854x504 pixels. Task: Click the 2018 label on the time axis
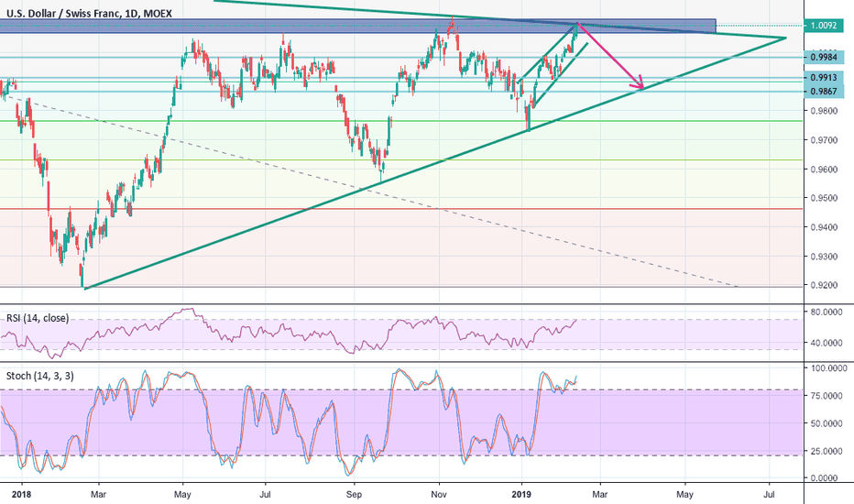pyautogui.click(x=22, y=495)
